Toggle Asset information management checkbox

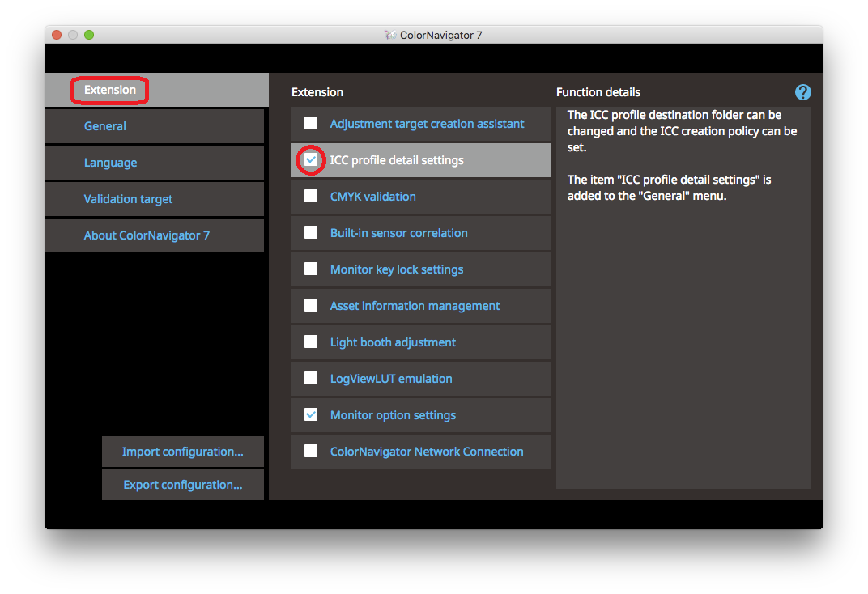(311, 305)
